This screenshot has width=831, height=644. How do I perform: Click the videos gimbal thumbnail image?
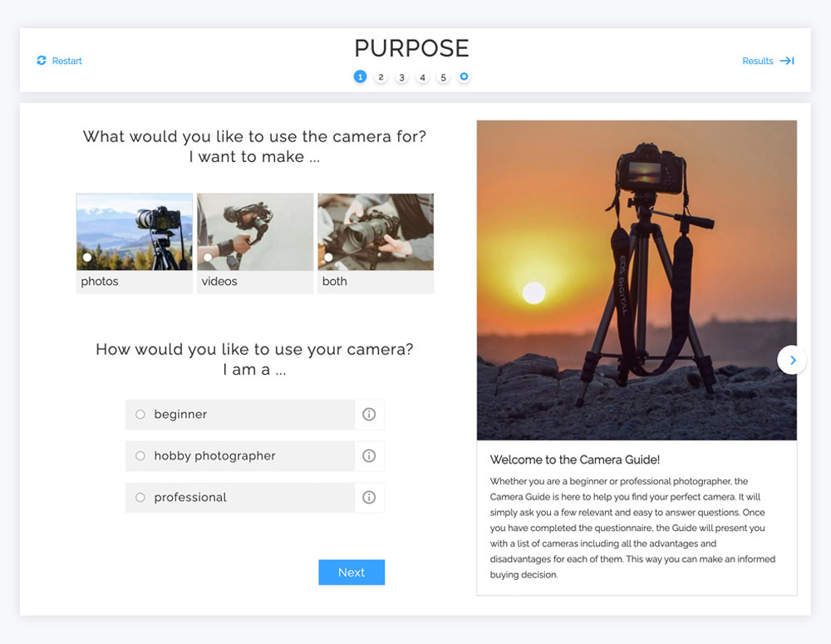(x=255, y=232)
